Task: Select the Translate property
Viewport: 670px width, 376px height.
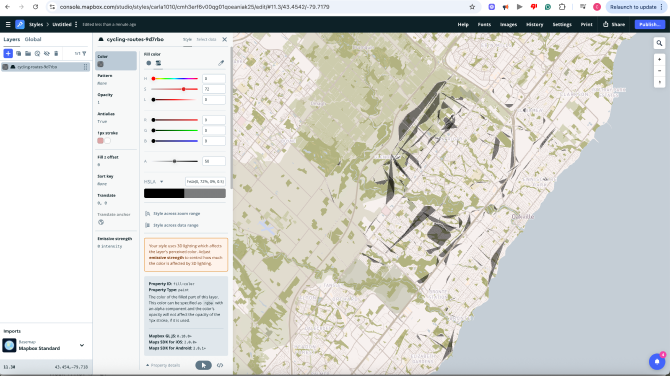Action: (116, 199)
